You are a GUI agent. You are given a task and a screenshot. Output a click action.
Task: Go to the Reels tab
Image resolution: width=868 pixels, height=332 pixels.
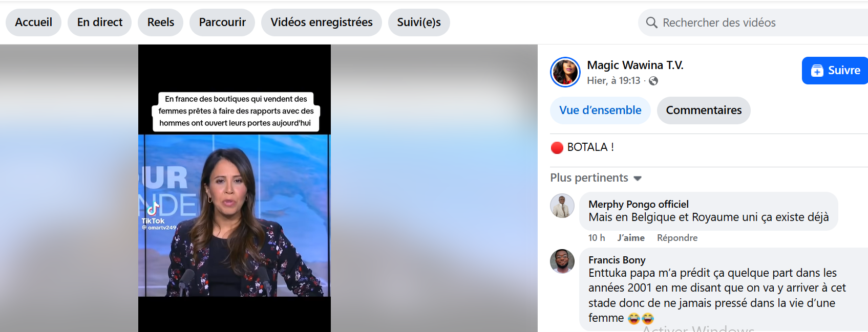[x=160, y=23]
